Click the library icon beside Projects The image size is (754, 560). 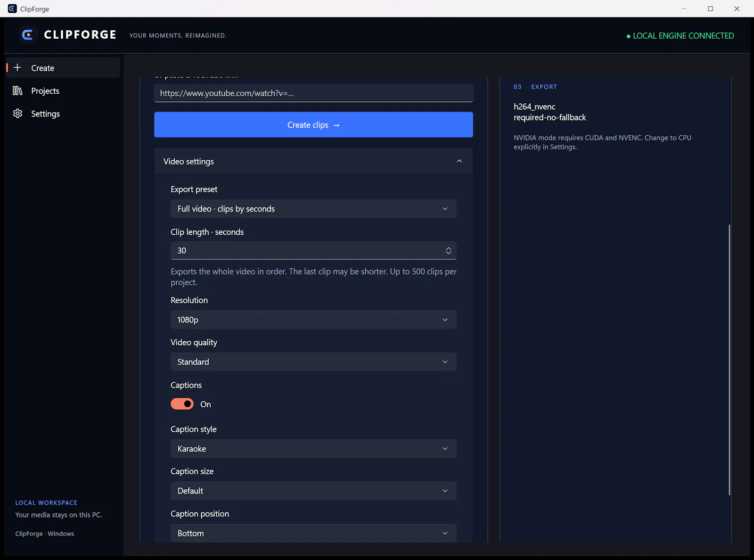(x=17, y=91)
